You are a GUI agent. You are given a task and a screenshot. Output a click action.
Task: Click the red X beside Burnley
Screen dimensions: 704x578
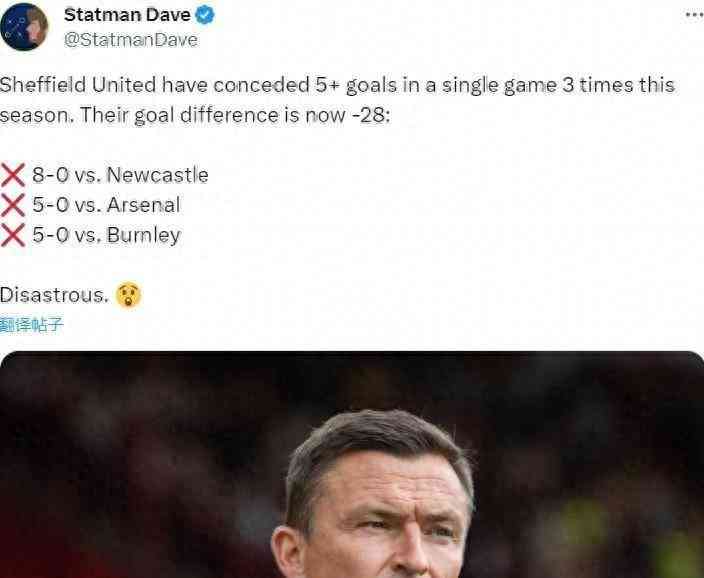[x=13, y=235]
